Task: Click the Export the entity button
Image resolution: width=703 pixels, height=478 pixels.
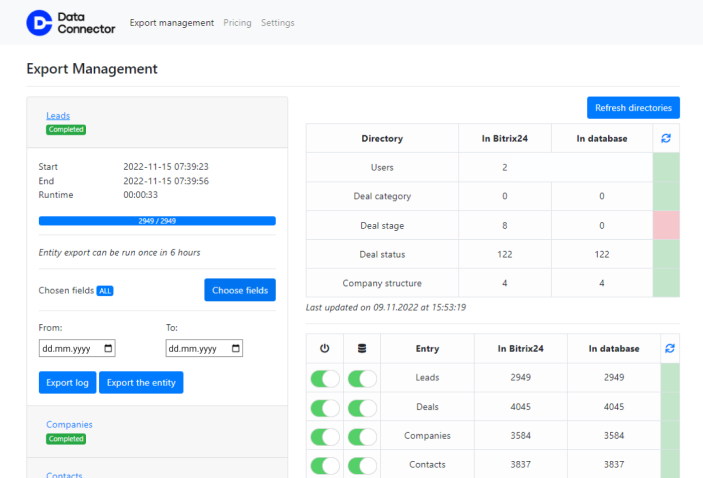Action: pos(141,382)
